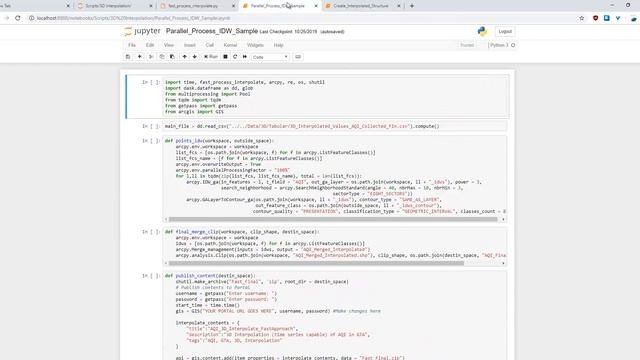The width and height of the screenshot is (640, 360).
Task: Click the In [ ] prompt of first cell
Action: (151, 82)
